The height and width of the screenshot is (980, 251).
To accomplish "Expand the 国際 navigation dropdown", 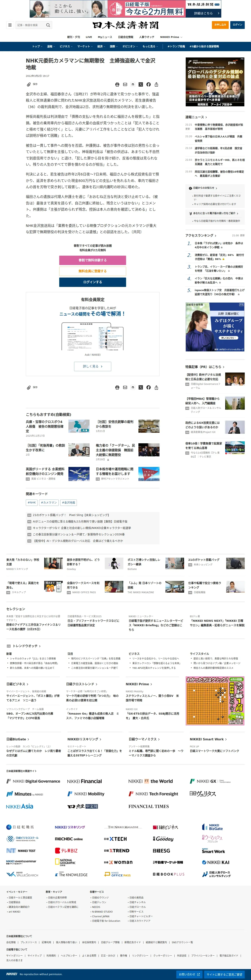I will coord(114,46).
